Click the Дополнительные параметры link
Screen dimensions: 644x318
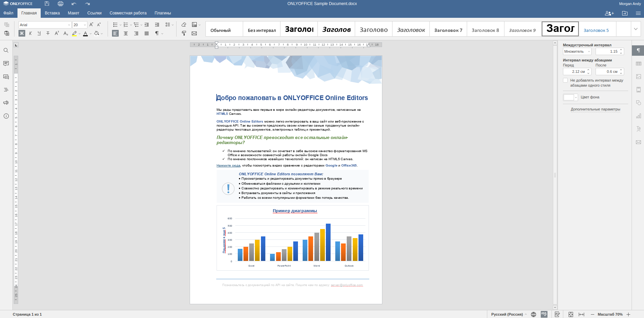point(595,109)
